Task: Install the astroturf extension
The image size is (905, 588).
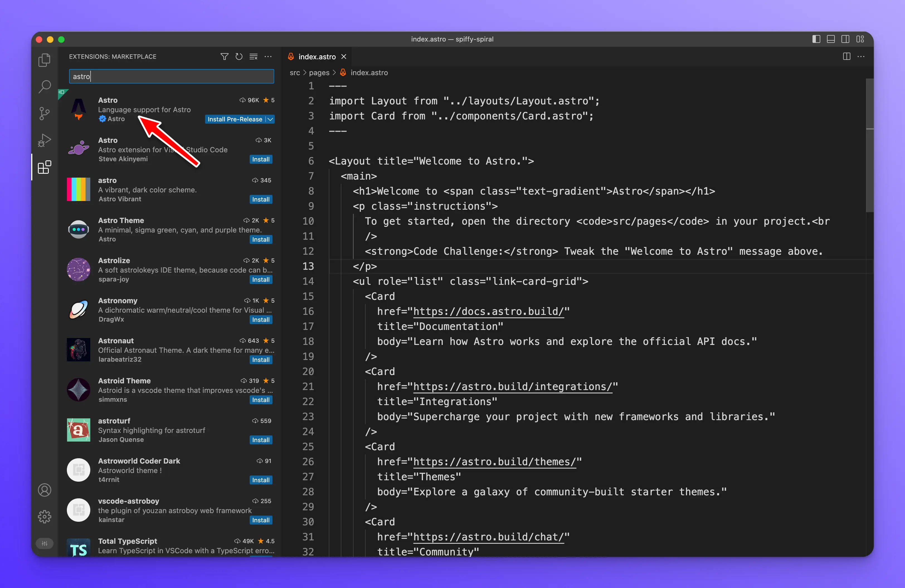Action: (x=261, y=440)
